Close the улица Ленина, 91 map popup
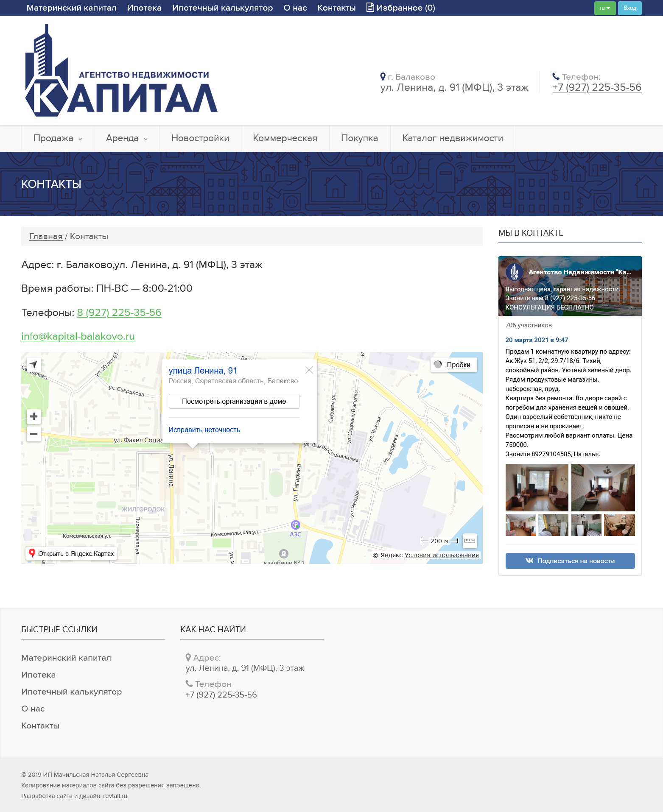Image resolution: width=663 pixels, height=812 pixels. (x=309, y=370)
